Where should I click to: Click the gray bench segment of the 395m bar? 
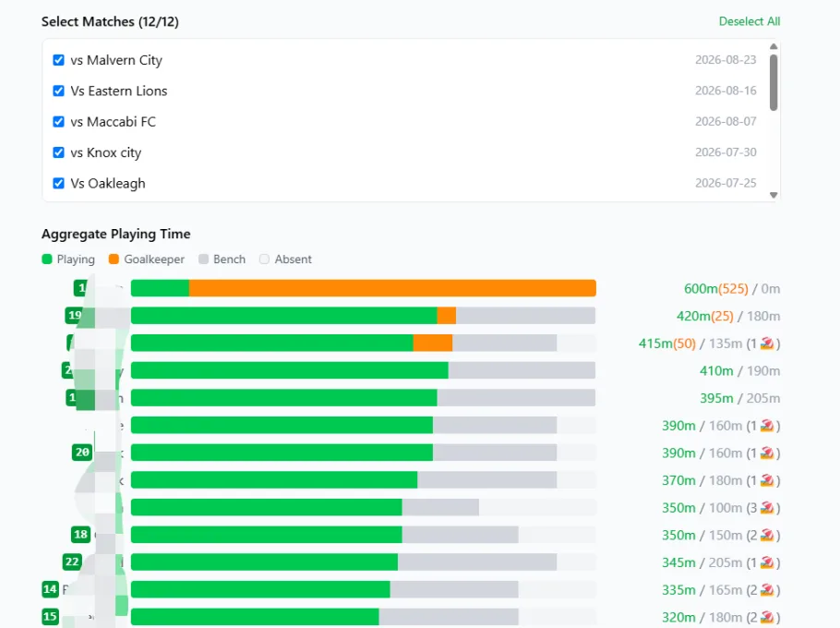tap(516, 398)
